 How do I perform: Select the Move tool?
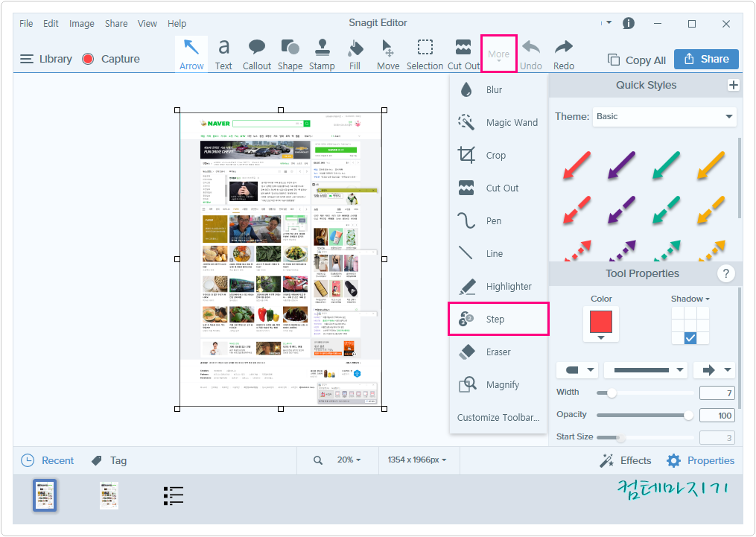point(387,54)
